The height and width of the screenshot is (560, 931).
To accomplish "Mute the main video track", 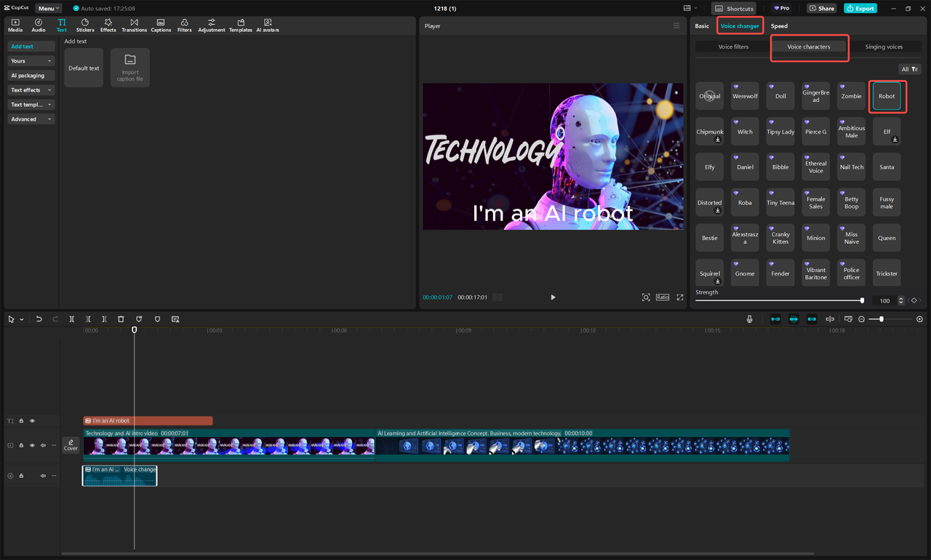I will [43, 445].
